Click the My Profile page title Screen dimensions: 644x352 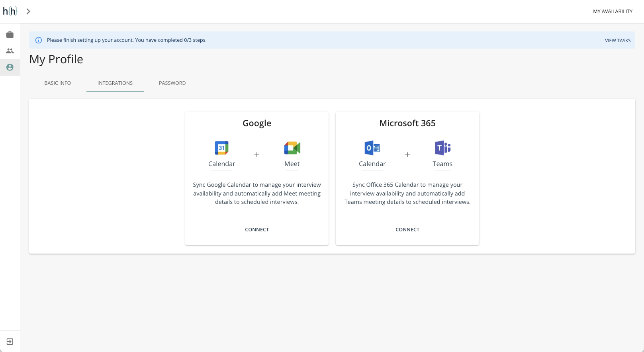tap(56, 59)
